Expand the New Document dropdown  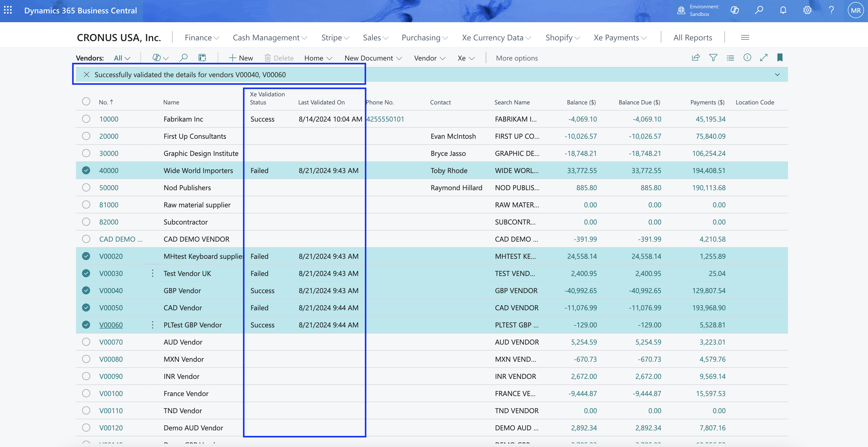[x=373, y=58]
